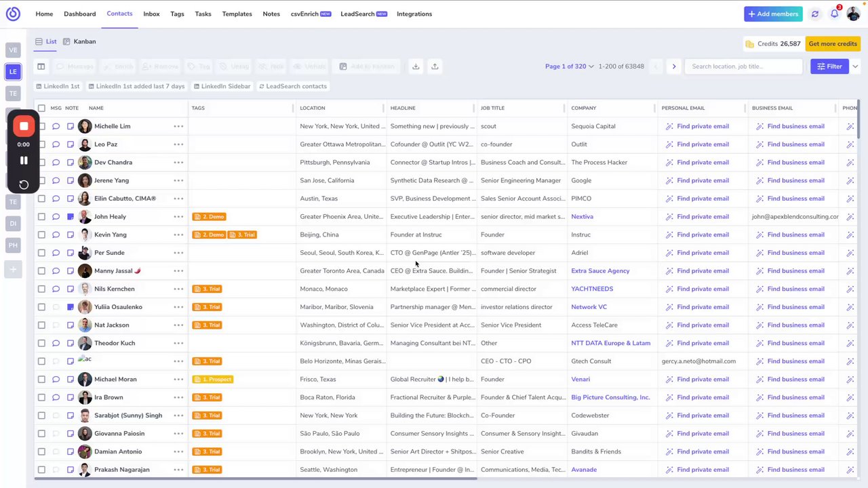Pause the screen recording
The height and width of the screenshot is (488, 868).
[24, 161]
